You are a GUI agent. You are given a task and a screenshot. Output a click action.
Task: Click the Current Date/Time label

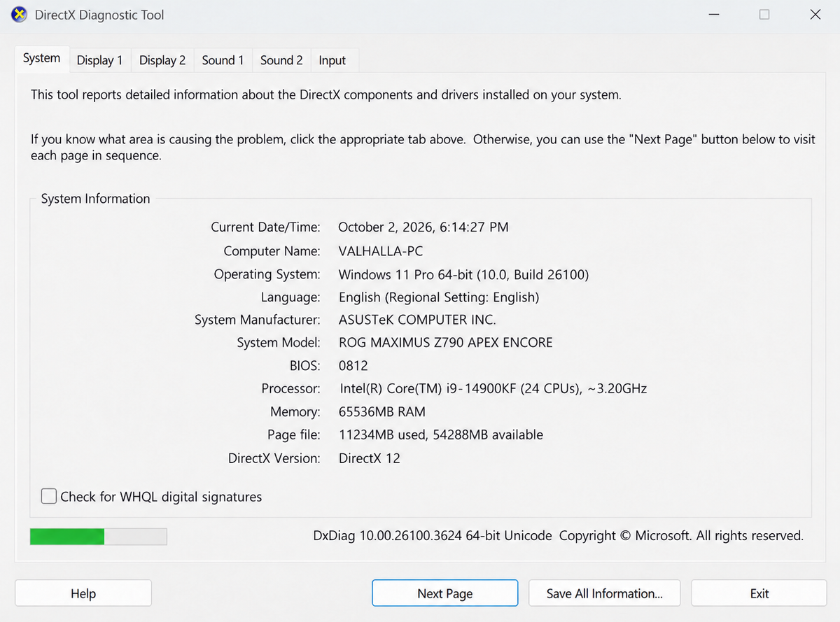266,227
